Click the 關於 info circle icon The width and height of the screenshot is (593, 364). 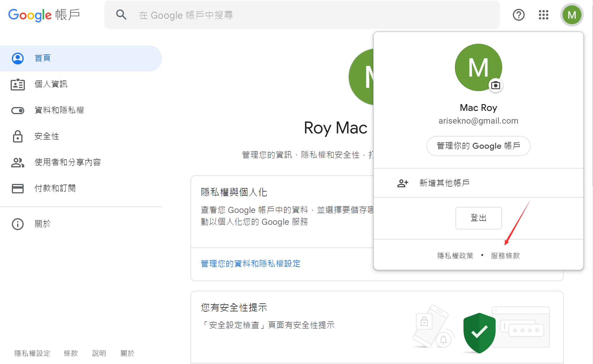coord(18,224)
